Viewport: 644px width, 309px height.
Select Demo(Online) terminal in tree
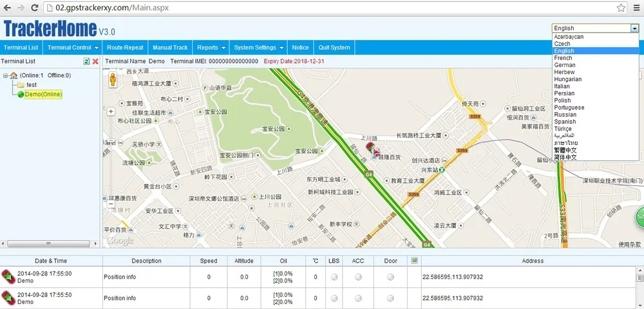(44, 95)
